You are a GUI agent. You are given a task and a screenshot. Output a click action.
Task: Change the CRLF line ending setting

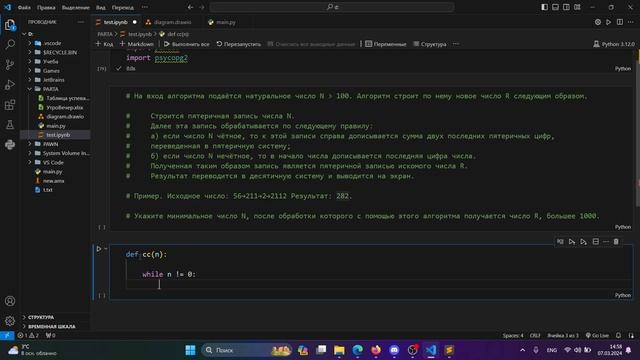(x=535, y=336)
